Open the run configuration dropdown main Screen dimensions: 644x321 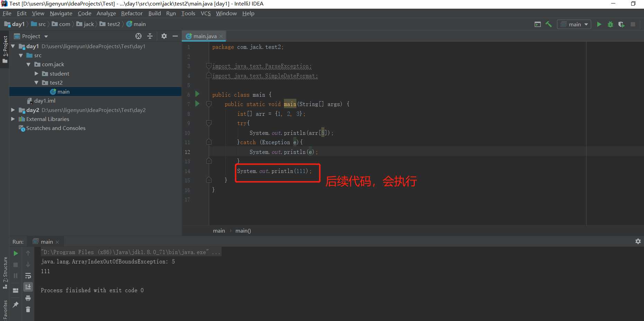[x=574, y=24]
